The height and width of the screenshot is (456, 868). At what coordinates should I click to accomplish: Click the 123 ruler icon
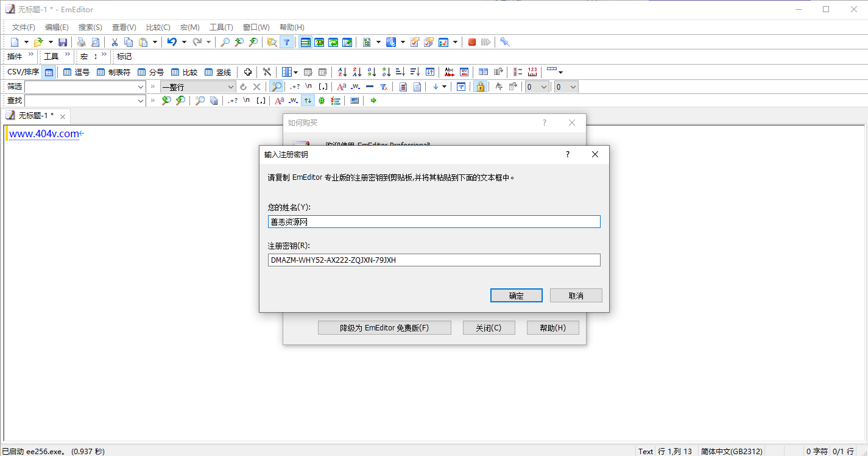[x=532, y=72]
